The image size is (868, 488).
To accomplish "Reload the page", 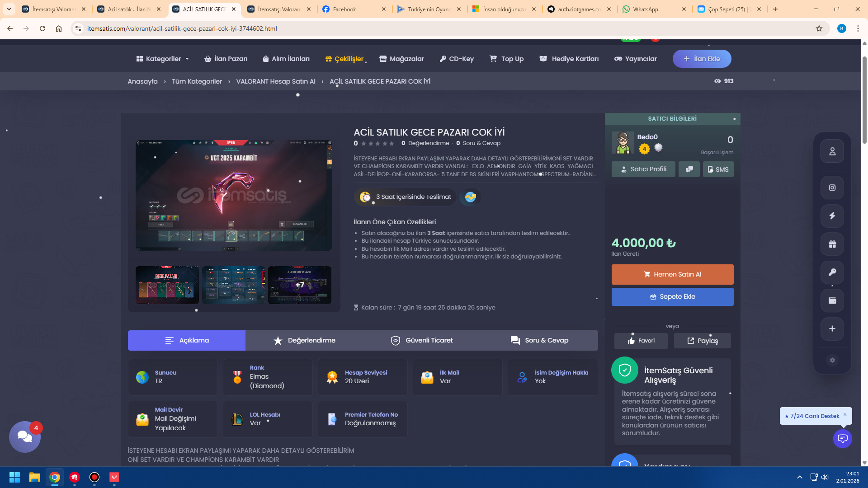I will pyautogui.click(x=42, y=28).
